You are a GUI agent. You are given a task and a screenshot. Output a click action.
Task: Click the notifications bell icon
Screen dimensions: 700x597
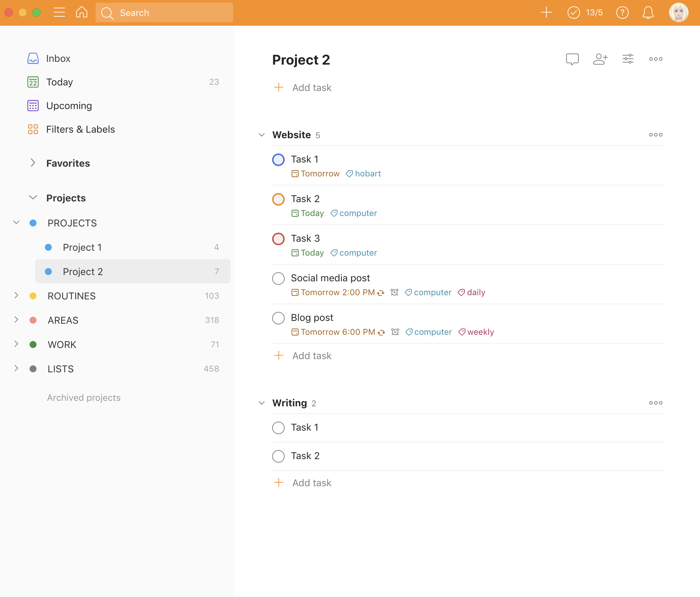pyautogui.click(x=648, y=13)
